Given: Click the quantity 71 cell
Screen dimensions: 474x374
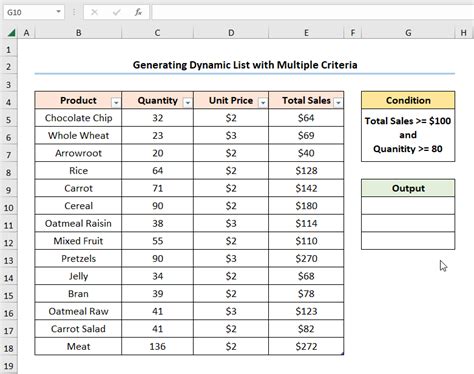Looking at the screenshot, I should point(157,188).
